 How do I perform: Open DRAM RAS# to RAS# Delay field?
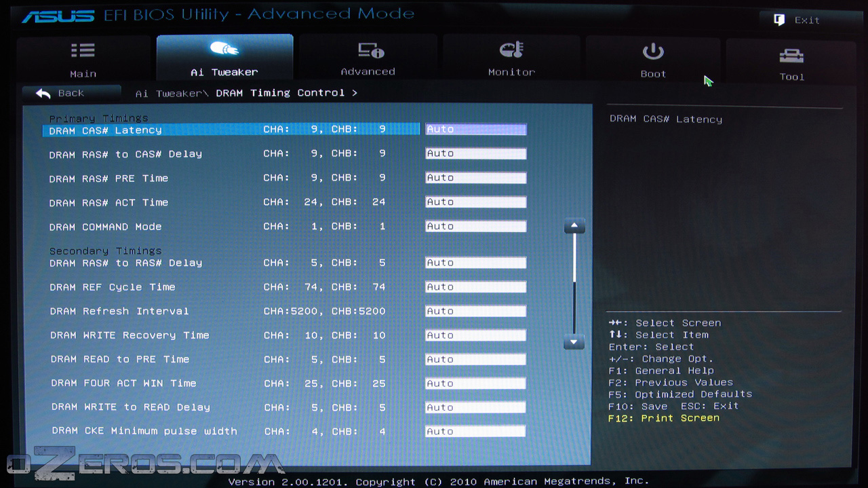(475, 263)
